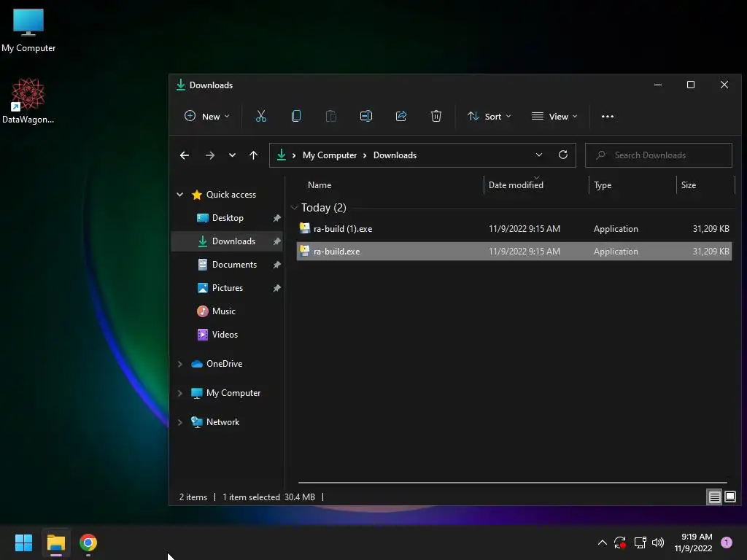Viewport: 747px width, 560px height.
Task: Expand the OneDrive tree node
Action: click(180, 364)
